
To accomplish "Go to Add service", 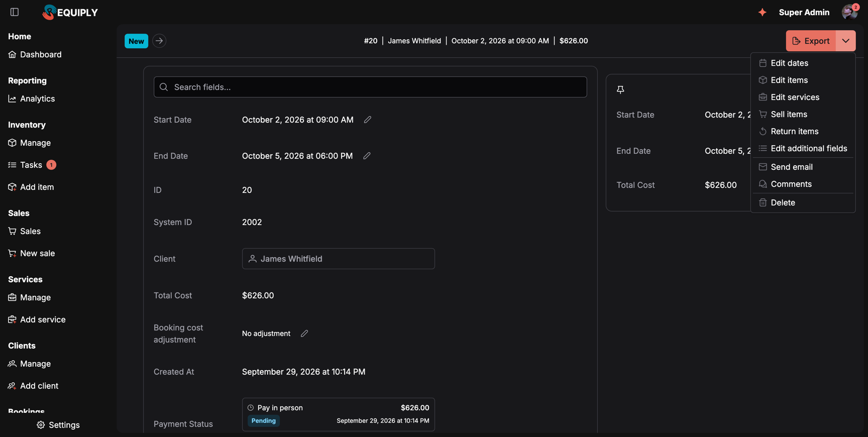I will 37,319.
